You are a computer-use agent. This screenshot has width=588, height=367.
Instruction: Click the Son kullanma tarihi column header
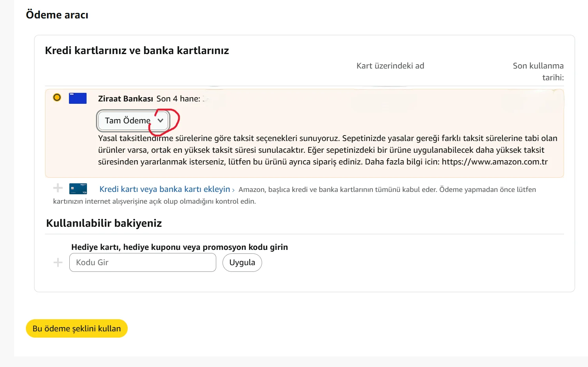click(538, 71)
